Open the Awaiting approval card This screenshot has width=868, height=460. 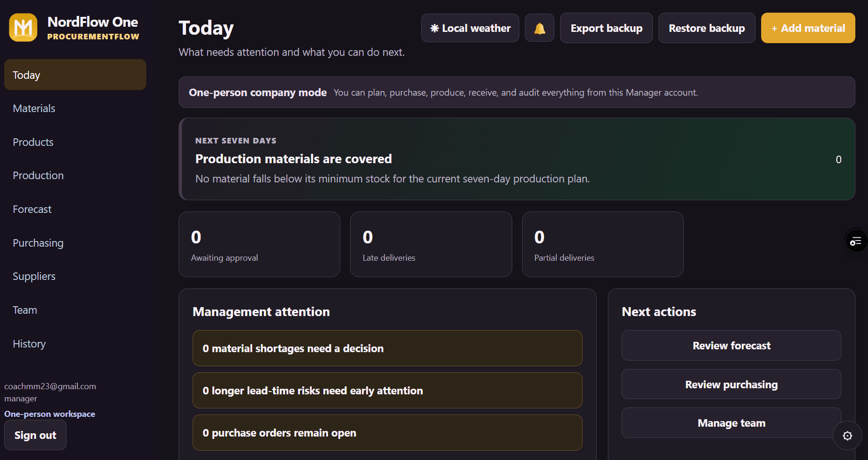pyautogui.click(x=259, y=244)
